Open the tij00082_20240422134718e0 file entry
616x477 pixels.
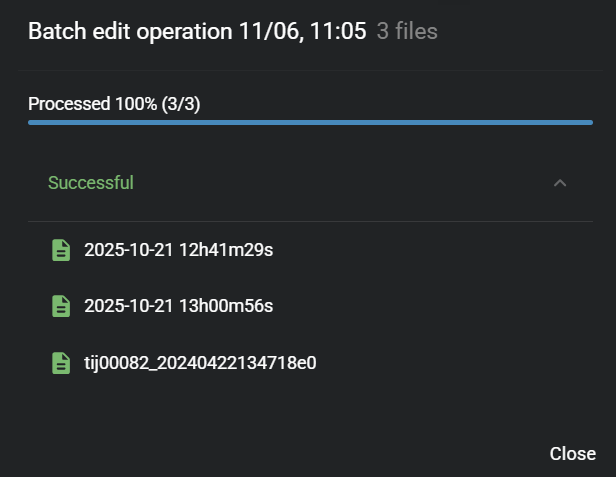pyautogui.click(x=200, y=363)
